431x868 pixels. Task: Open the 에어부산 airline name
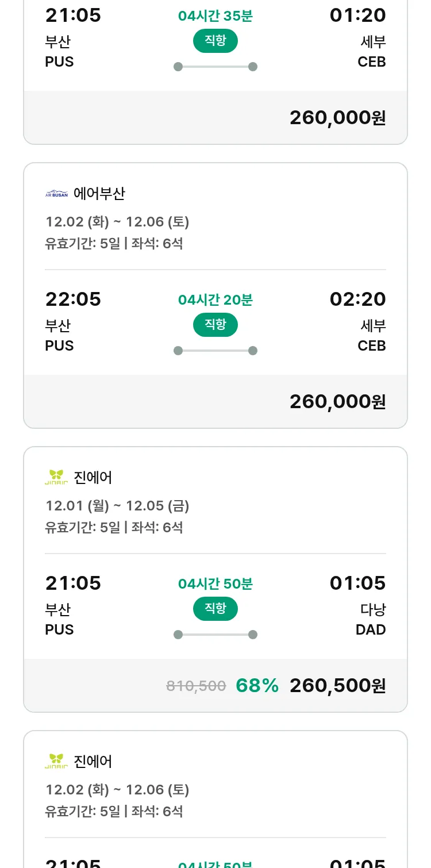pyautogui.click(x=99, y=194)
